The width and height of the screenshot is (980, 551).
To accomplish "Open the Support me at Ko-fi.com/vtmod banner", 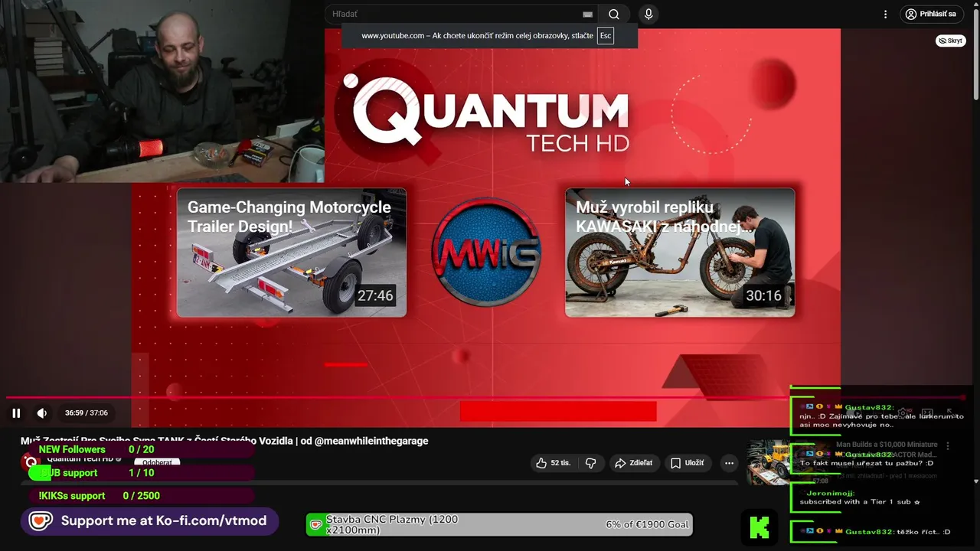I will [149, 521].
